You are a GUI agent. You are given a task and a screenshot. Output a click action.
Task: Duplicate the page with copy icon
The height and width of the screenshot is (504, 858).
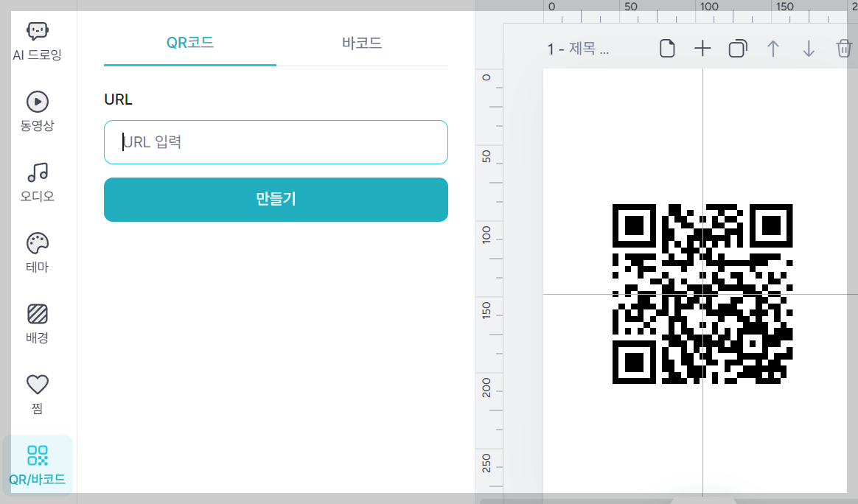pyautogui.click(x=738, y=49)
